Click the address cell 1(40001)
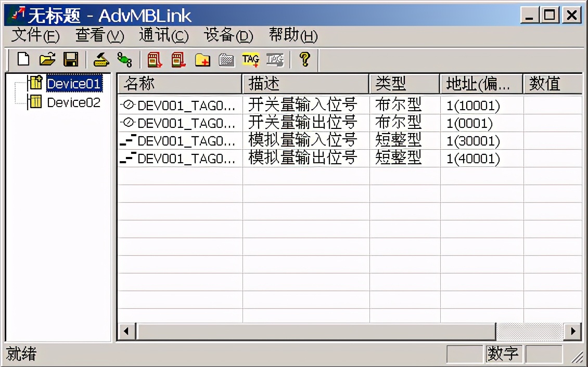Screen dimensions: 588x367 [x=473, y=159]
